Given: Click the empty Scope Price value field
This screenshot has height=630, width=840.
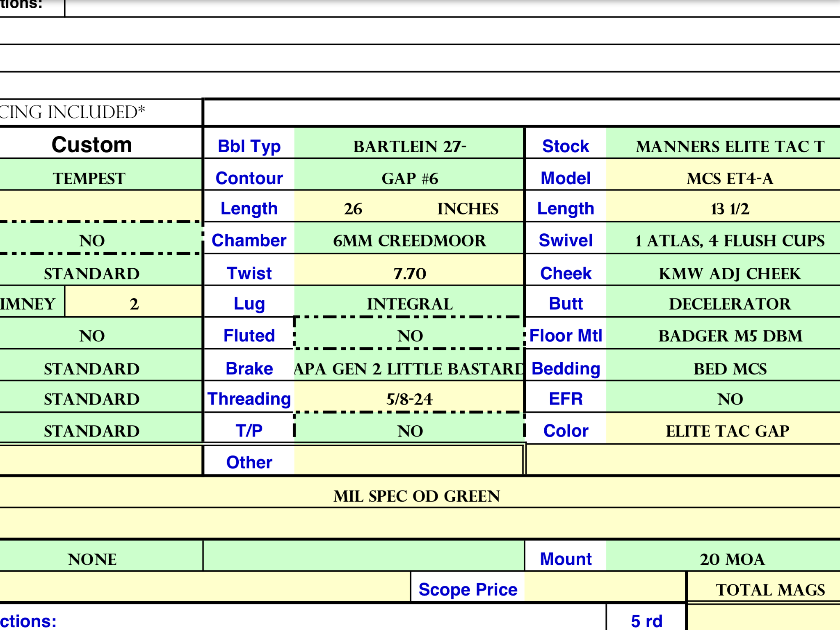Looking at the screenshot, I should [605, 587].
